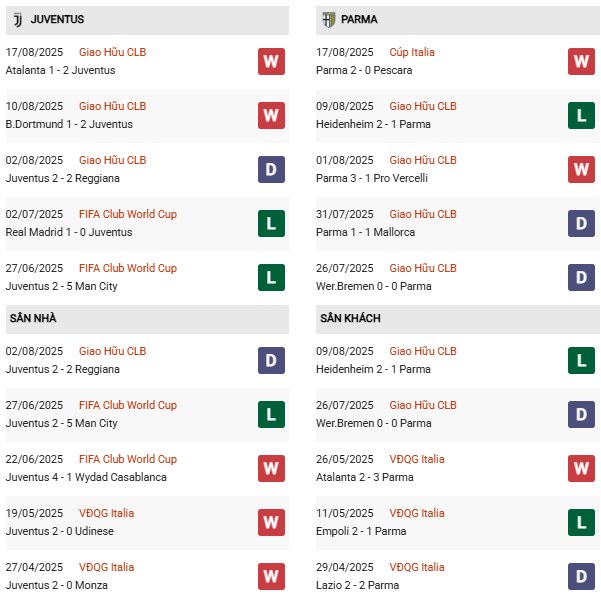Select the D badge beside Parma 1-1 Mallorca

coord(581,223)
